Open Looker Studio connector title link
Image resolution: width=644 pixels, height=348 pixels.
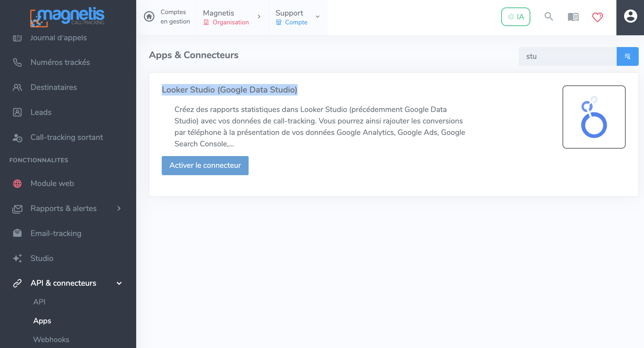tap(230, 90)
